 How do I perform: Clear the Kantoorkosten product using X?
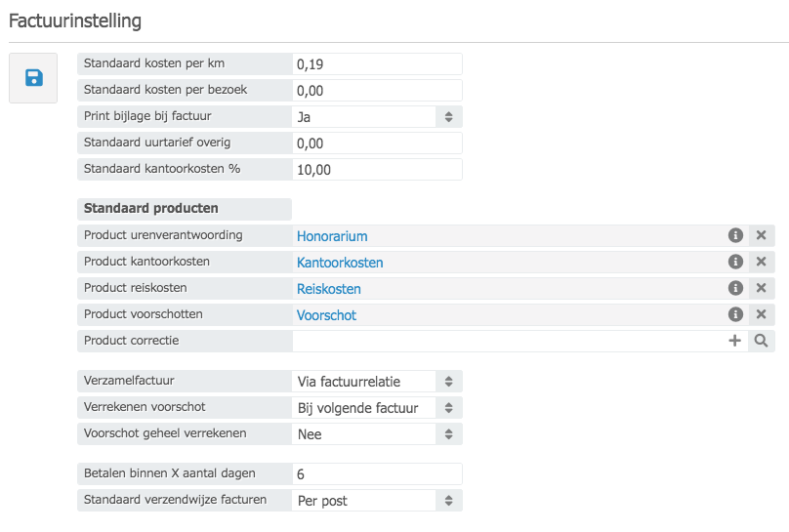click(x=762, y=262)
